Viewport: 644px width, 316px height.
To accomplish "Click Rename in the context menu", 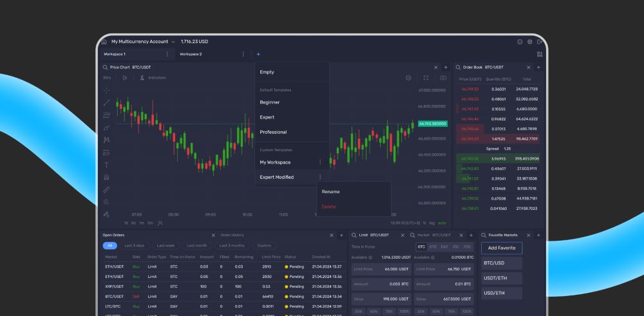I will pyautogui.click(x=354, y=192).
